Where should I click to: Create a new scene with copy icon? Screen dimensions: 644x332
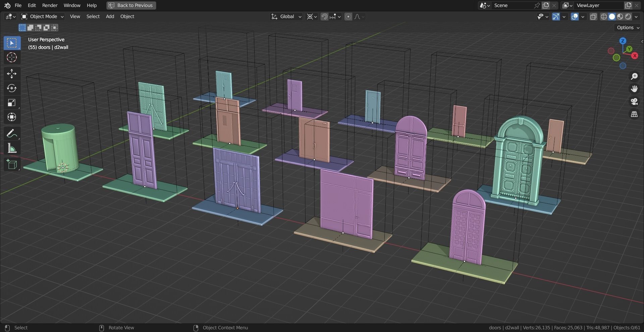(x=546, y=5)
